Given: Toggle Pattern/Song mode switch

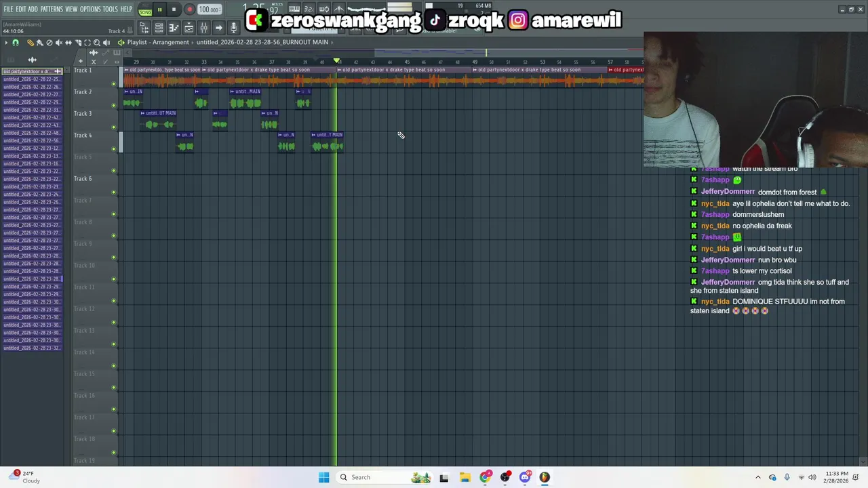Looking at the screenshot, I should pyautogui.click(x=145, y=10).
